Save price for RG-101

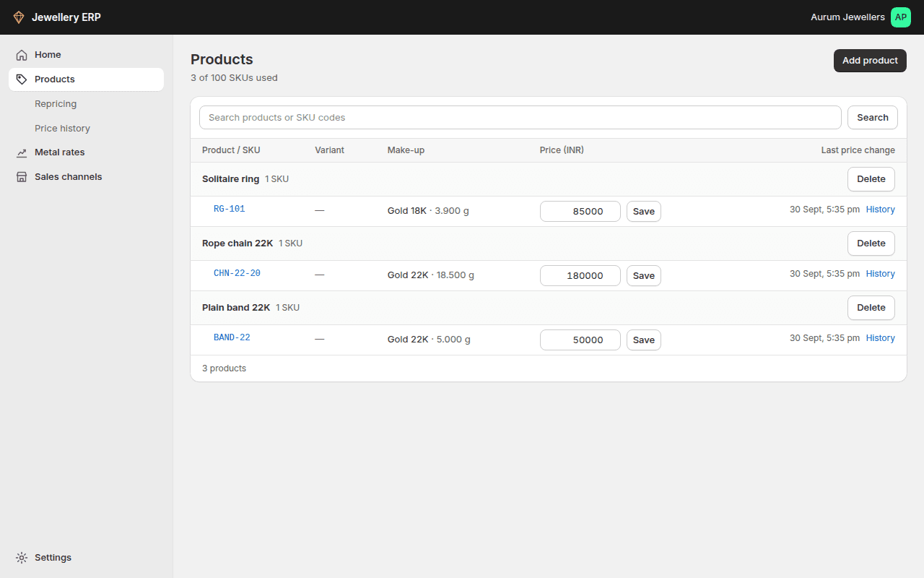click(643, 212)
